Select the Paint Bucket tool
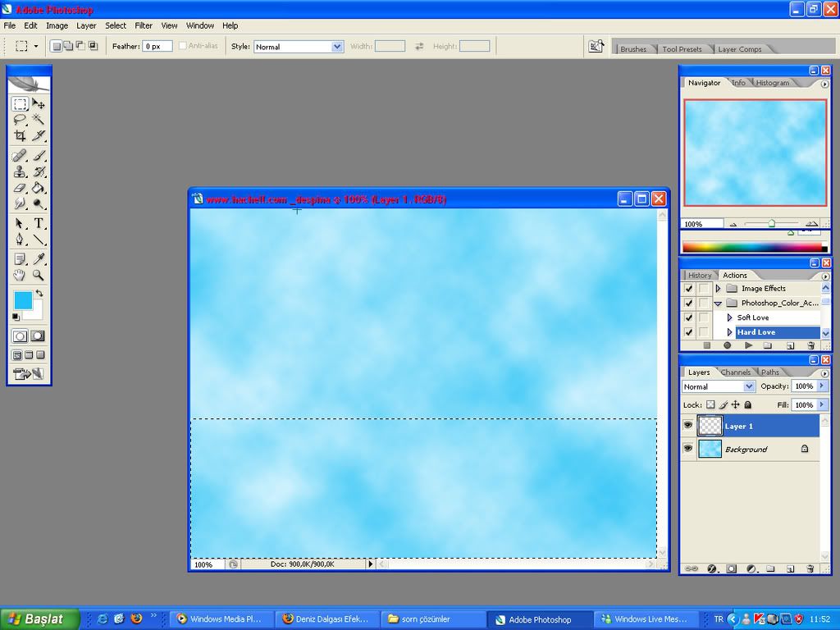 point(39,188)
